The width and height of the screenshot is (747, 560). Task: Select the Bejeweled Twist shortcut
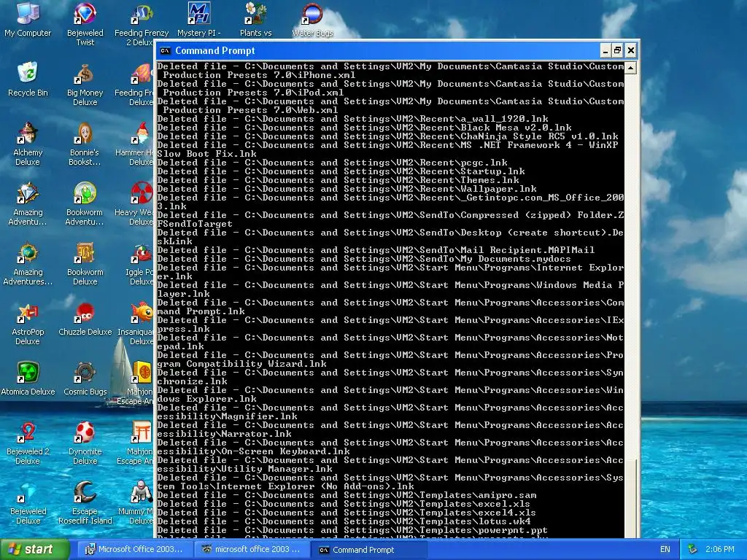(85, 24)
